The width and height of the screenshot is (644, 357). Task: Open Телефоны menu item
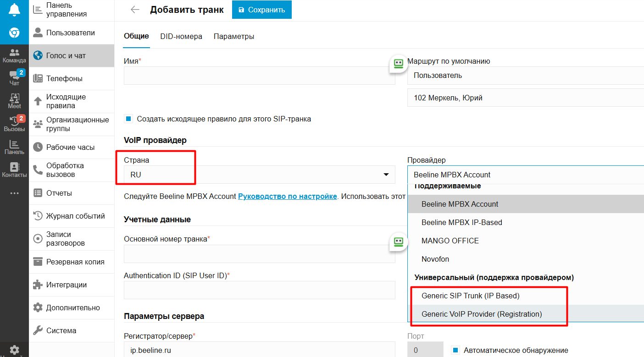tap(72, 78)
